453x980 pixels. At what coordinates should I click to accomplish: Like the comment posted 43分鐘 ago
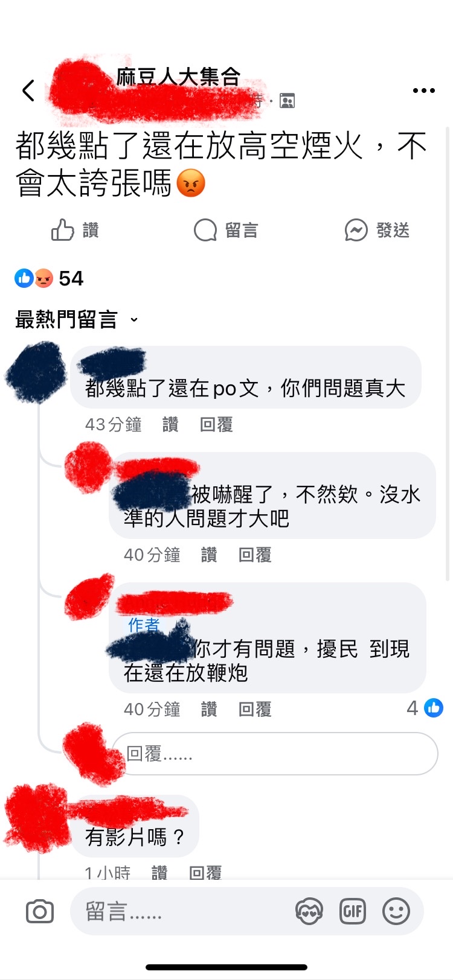point(170,425)
